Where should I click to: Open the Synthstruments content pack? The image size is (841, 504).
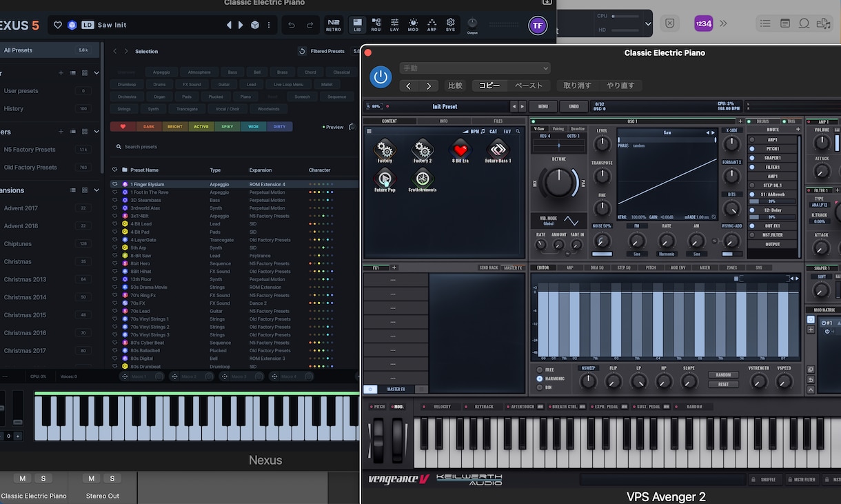pyautogui.click(x=423, y=180)
